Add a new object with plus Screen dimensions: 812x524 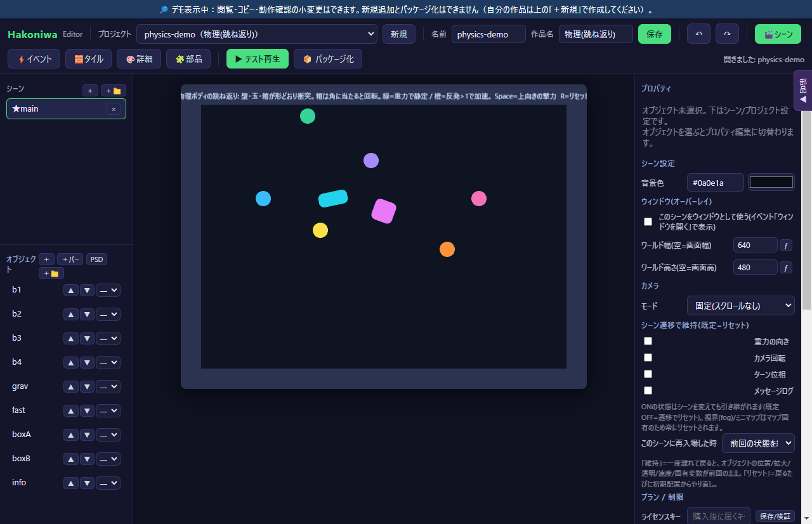(x=46, y=259)
